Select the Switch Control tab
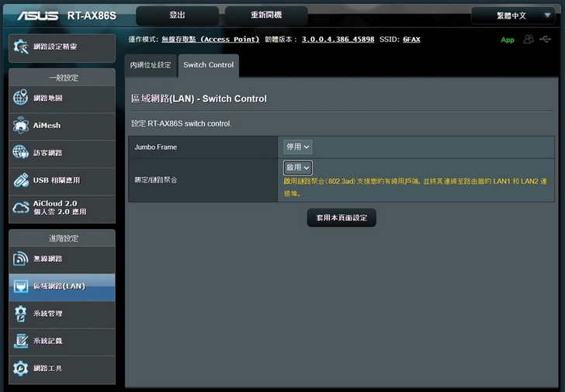This screenshot has width=565, height=392. [x=208, y=65]
